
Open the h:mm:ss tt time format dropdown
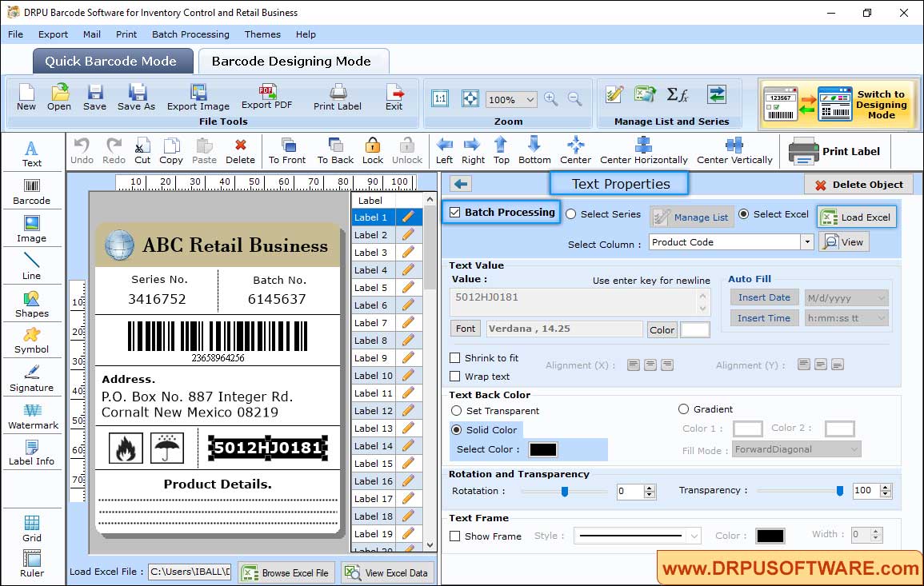tap(881, 319)
